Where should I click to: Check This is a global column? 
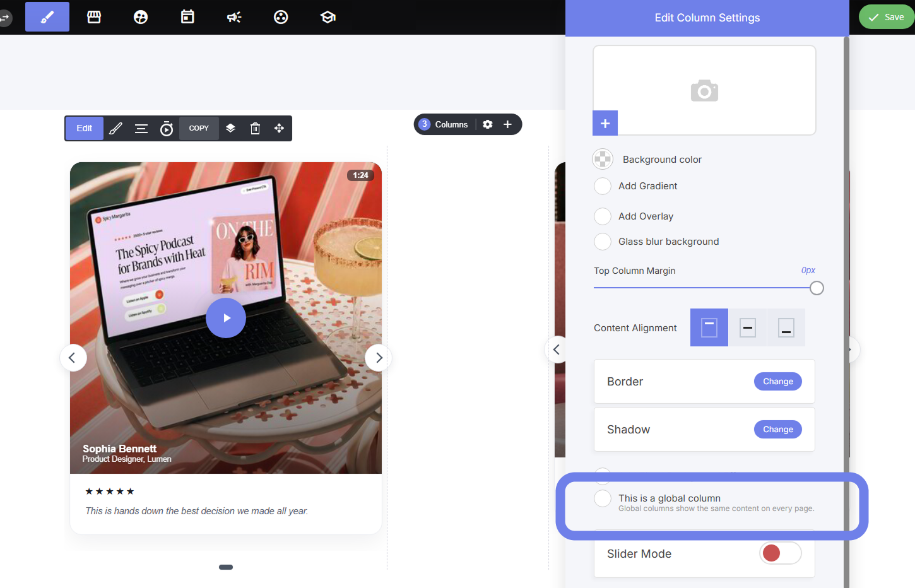(x=603, y=498)
